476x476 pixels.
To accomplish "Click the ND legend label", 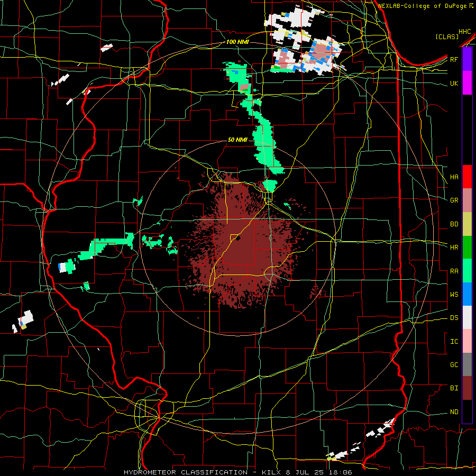I will pyautogui.click(x=454, y=412).
